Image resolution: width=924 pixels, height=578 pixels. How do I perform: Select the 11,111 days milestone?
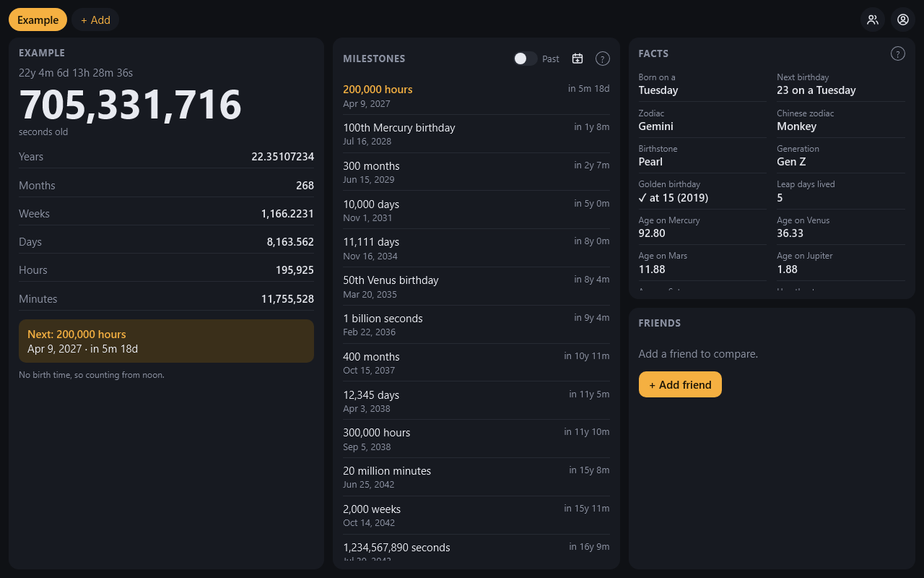point(476,249)
